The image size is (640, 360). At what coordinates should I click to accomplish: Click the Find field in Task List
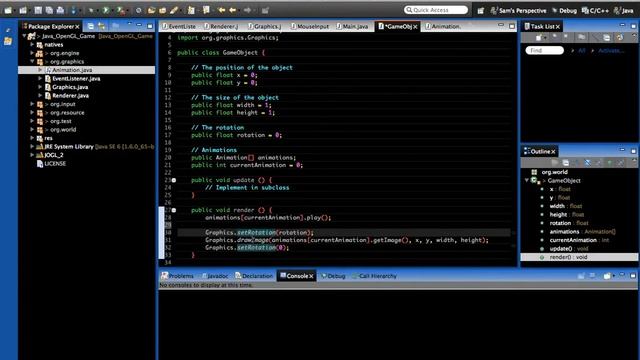click(544, 51)
